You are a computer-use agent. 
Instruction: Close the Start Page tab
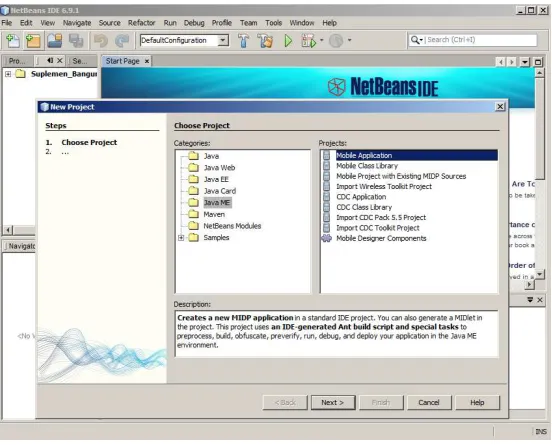[x=147, y=61]
